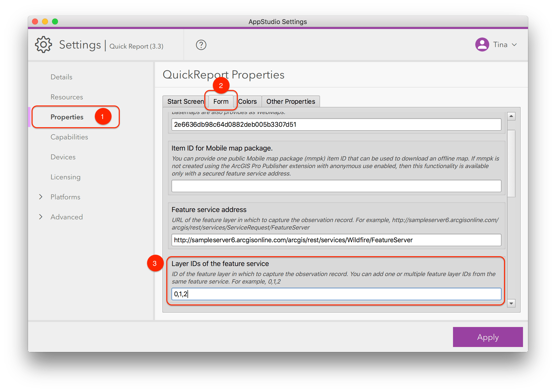This screenshot has width=556, height=392.
Task: Click the scrollbar down arrow
Action: (x=511, y=303)
